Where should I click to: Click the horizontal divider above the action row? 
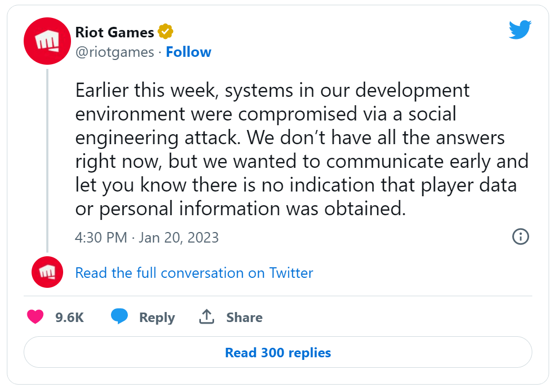[x=278, y=296]
